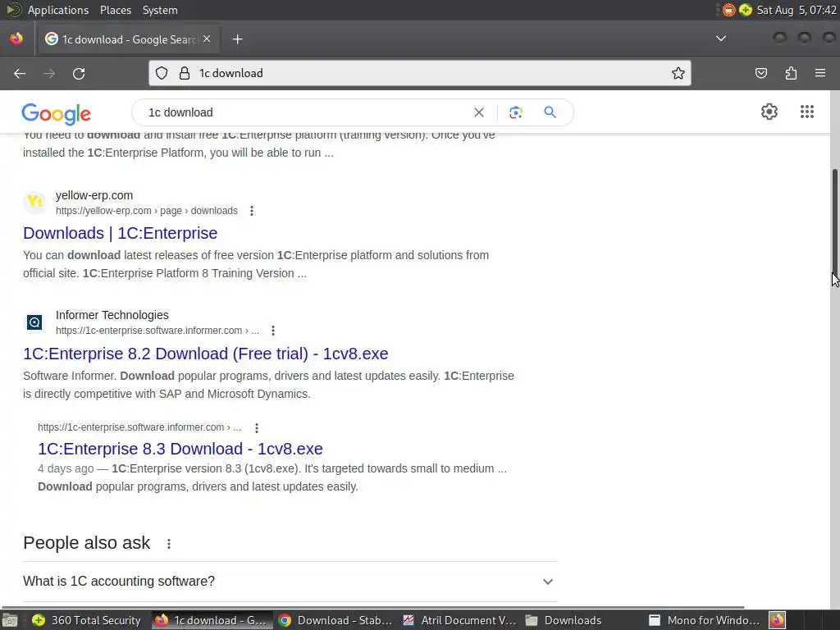
Task: Open more options for Informer Technologies result
Action: [273, 331]
